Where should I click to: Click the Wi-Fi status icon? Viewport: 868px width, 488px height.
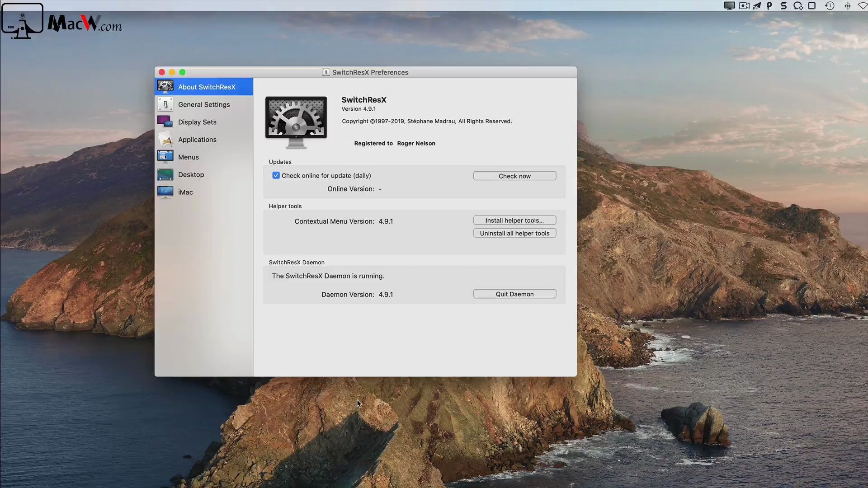(x=863, y=6)
